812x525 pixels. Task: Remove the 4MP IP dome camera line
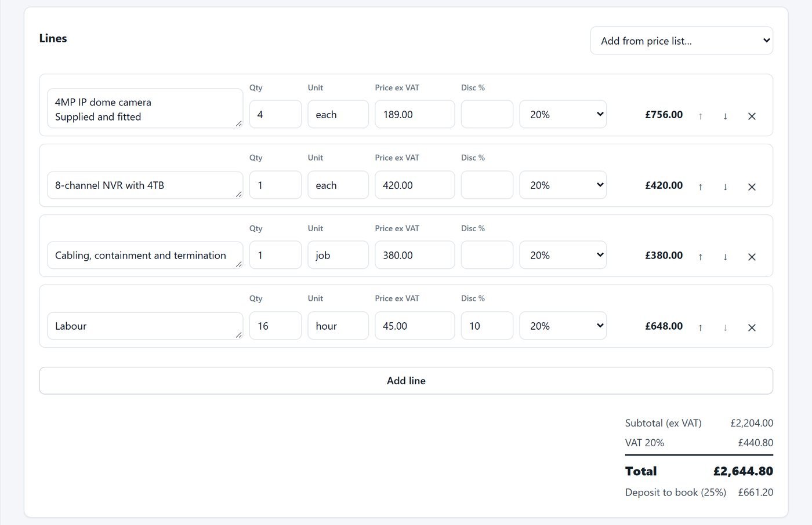[x=752, y=116]
